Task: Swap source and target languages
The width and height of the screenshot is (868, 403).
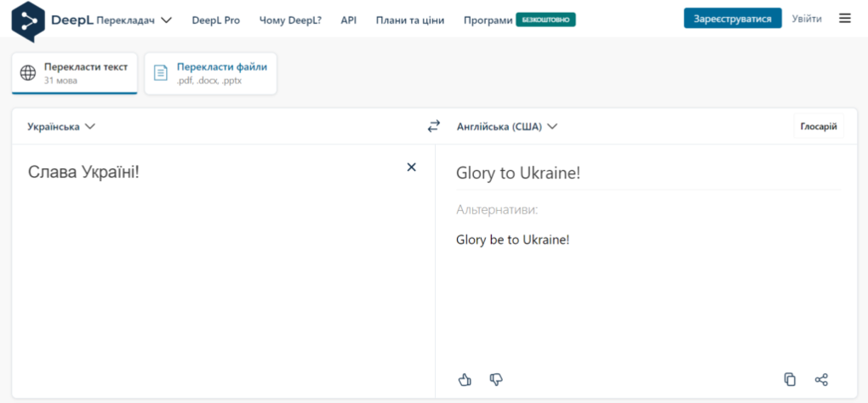Action: [433, 127]
